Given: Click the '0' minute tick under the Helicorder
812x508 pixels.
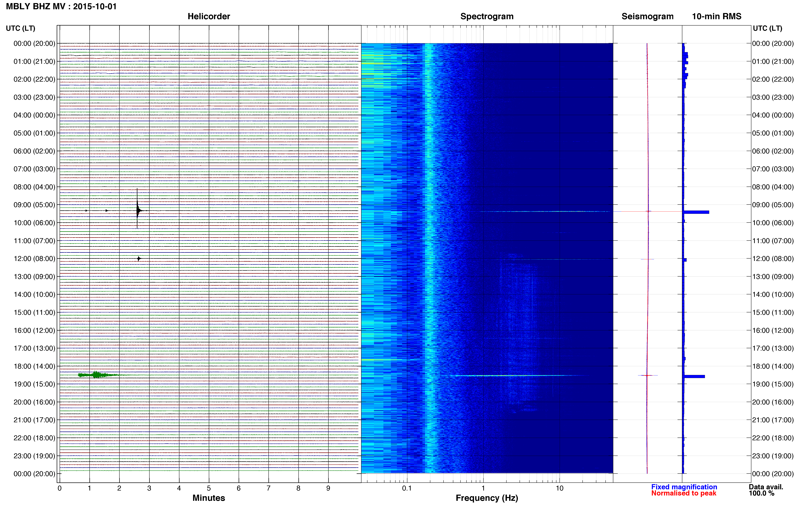Looking at the screenshot, I should pyautogui.click(x=59, y=488).
